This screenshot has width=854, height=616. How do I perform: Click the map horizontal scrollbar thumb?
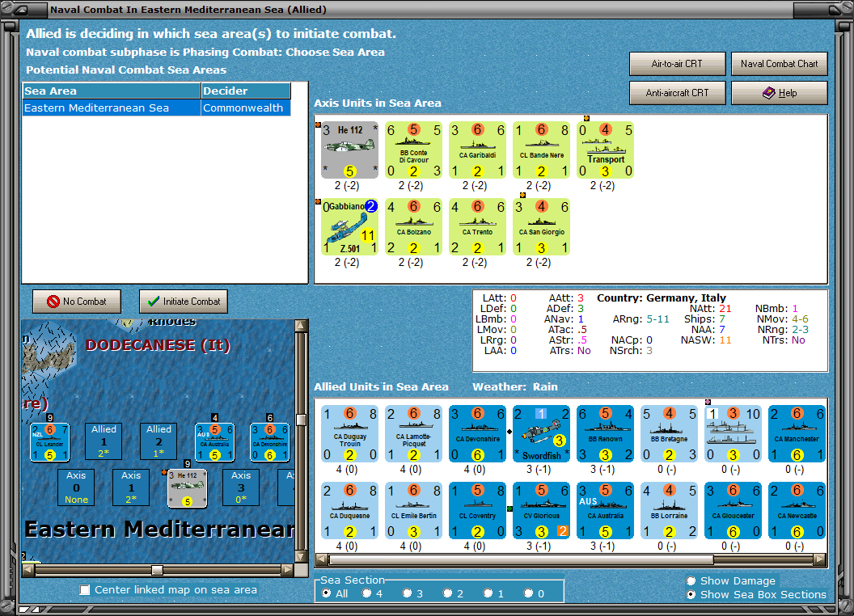coord(157,570)
